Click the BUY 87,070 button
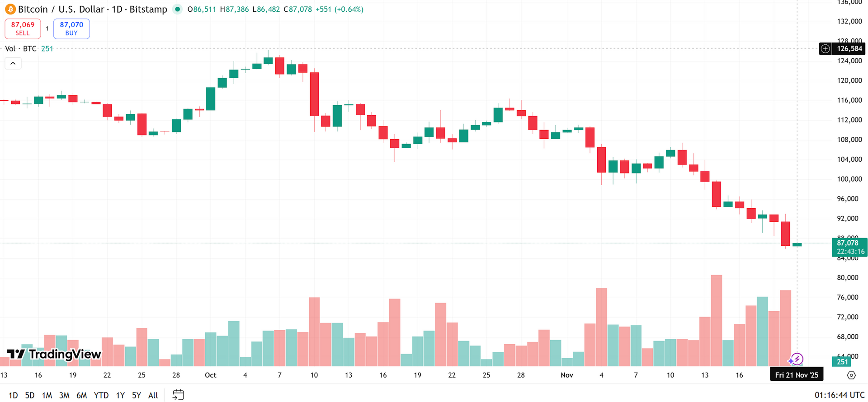 [71, 28]
